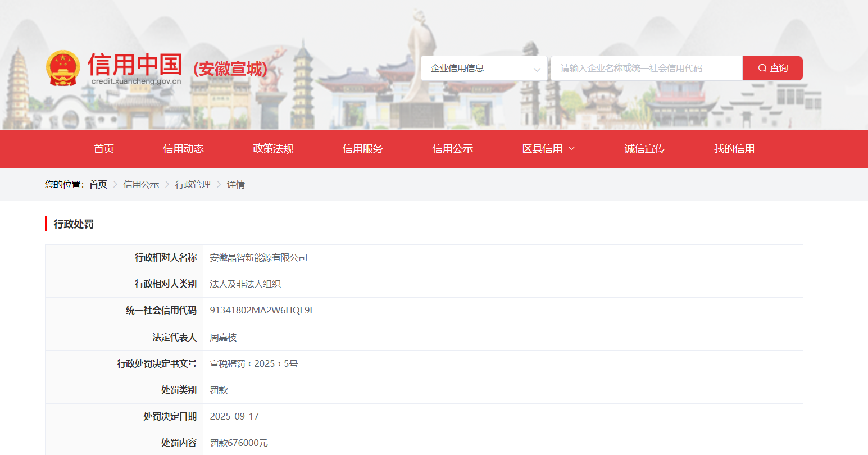Click 我的信用 in the navigation bar
The width and height of the screenshot is (868, 455).
734,149
